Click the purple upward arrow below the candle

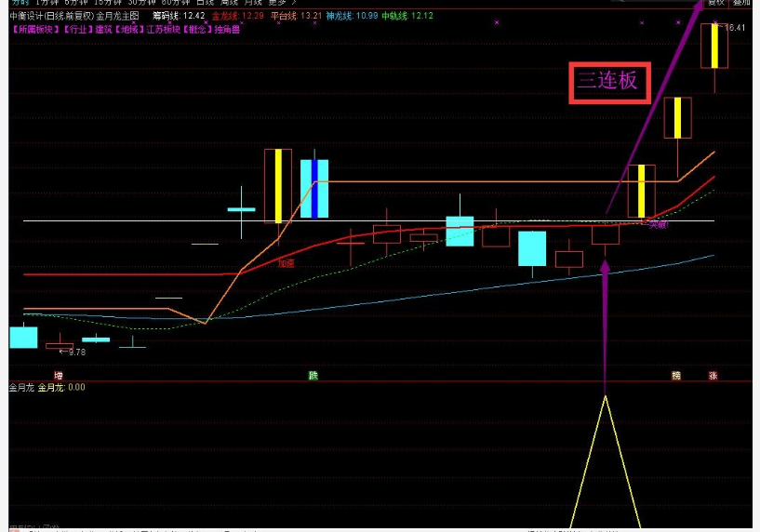click(x=606, y=307)
